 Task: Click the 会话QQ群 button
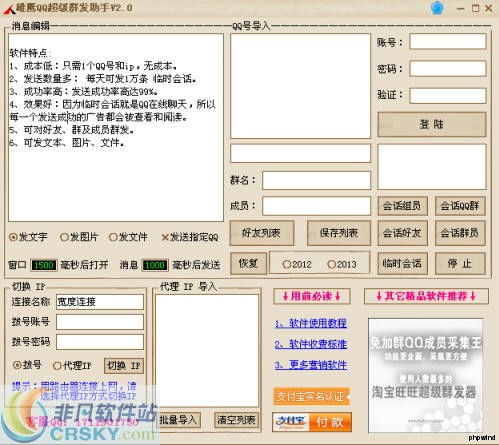[460, 206]
